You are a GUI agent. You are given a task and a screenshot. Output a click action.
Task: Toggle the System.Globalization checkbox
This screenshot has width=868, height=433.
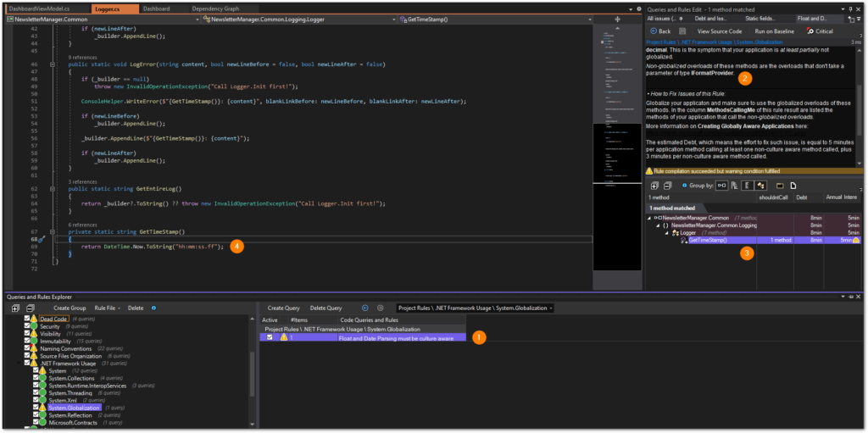36,408
